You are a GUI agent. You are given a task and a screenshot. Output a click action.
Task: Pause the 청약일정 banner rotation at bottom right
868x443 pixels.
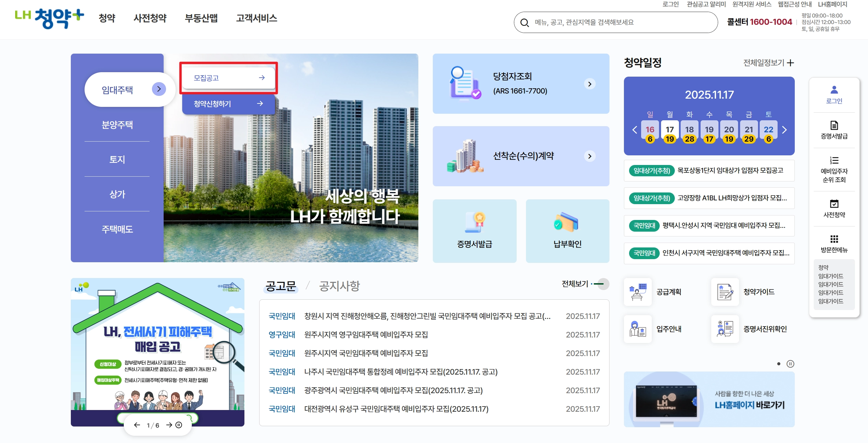point(791,363)
